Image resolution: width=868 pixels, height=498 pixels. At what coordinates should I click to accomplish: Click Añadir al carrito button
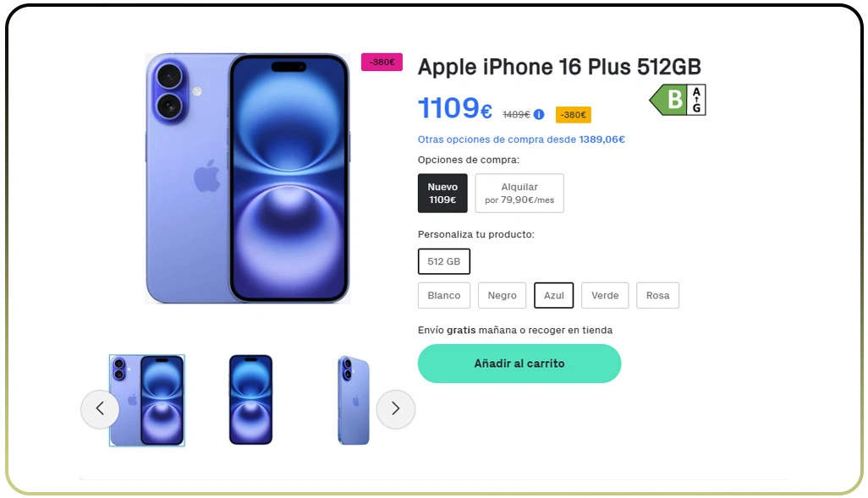click(x=519, y=364)
